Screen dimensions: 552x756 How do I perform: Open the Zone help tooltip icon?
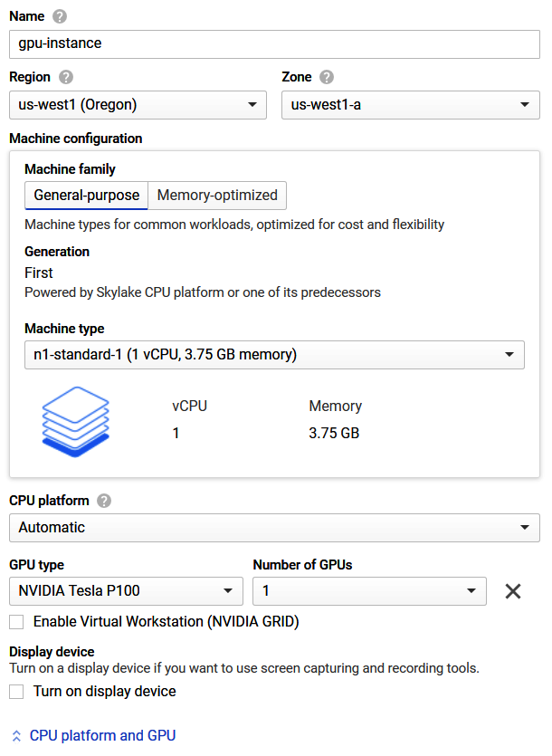(327, 77)
